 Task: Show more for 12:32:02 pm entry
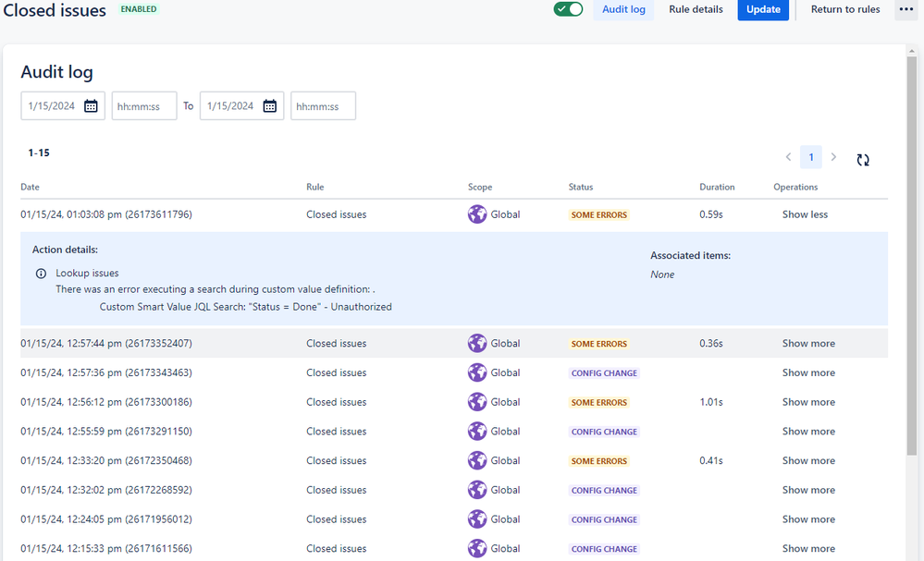click(808, 490)
